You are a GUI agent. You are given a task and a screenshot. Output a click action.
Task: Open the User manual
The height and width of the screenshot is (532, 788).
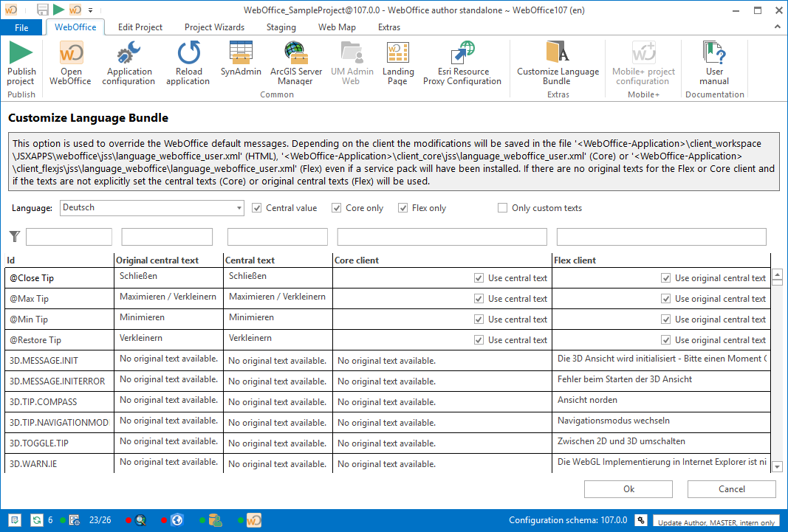point(713,63)
